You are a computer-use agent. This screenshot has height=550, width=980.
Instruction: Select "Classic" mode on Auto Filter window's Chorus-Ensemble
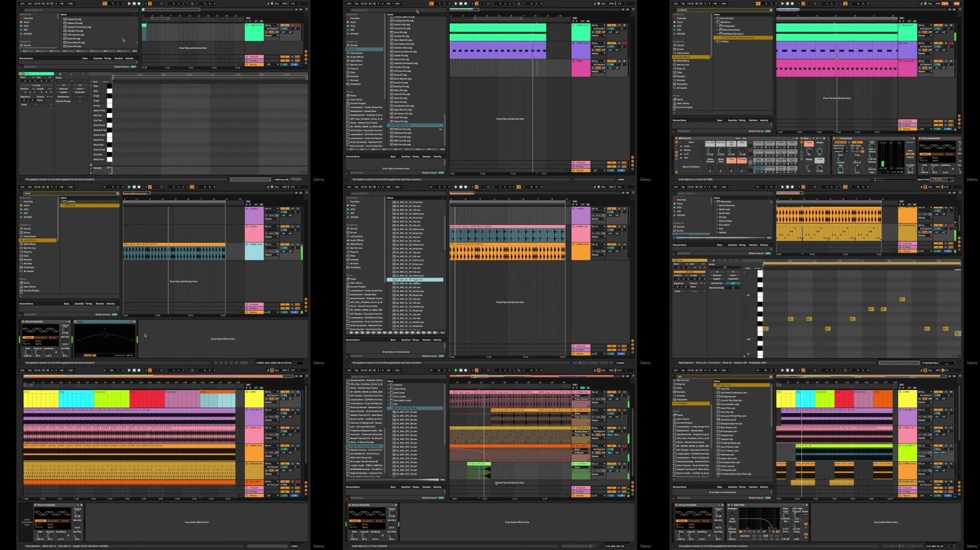click(x=682, y=521)
